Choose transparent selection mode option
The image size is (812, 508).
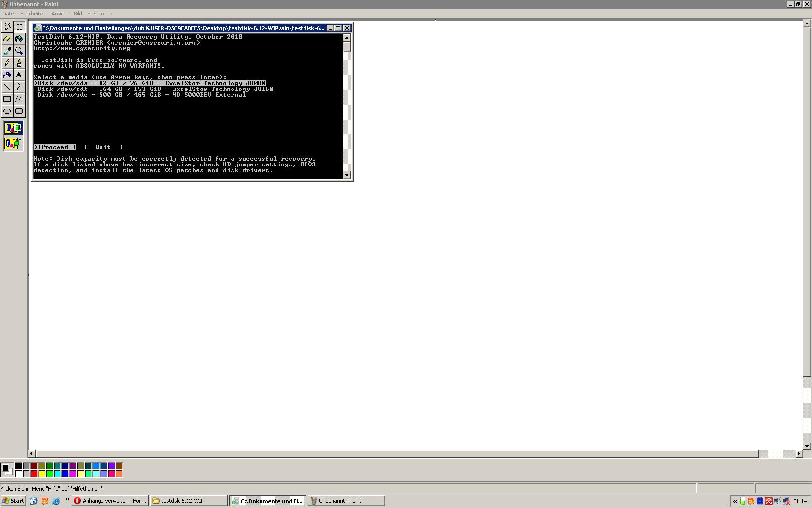[x=13, y=144]
